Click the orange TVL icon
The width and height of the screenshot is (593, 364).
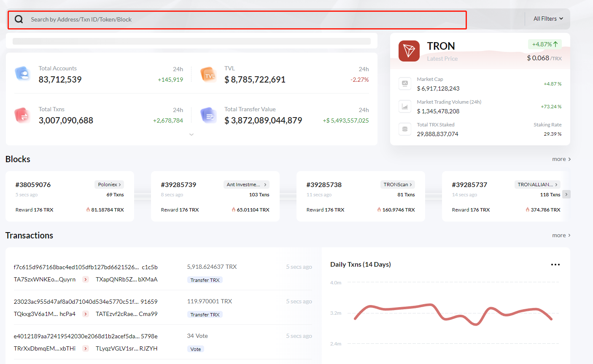pos(208,75)
